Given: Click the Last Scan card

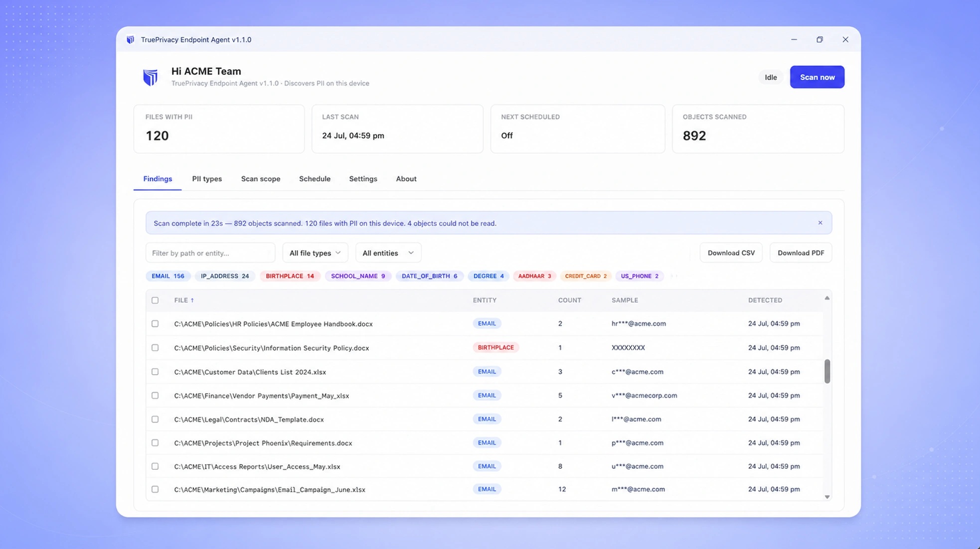Looking at the screenshot, I should pos(397,129).
